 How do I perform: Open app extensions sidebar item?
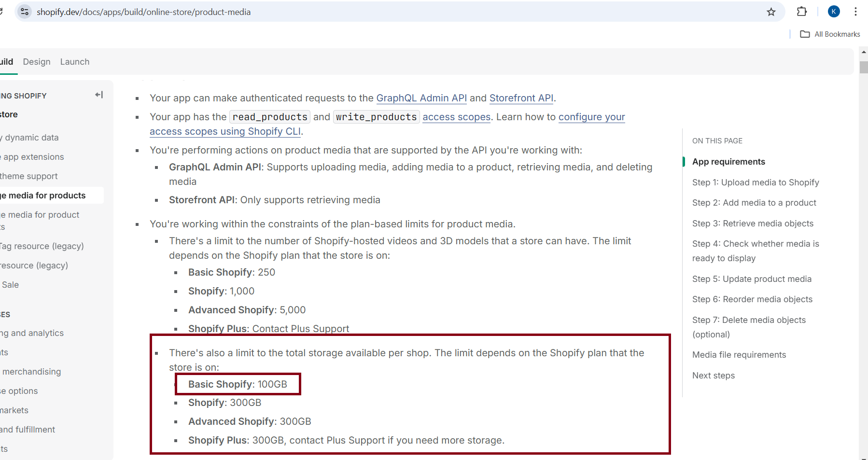(33, 157)
